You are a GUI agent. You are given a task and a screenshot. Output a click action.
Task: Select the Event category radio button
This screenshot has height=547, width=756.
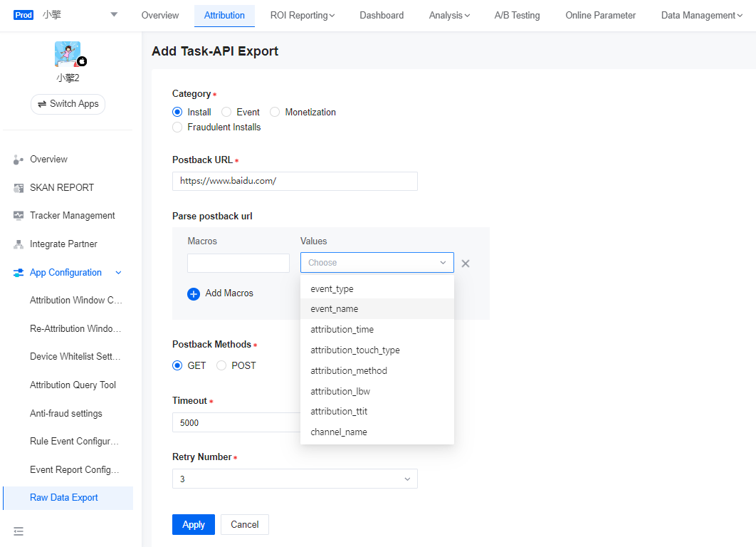(x=226, y=112)
